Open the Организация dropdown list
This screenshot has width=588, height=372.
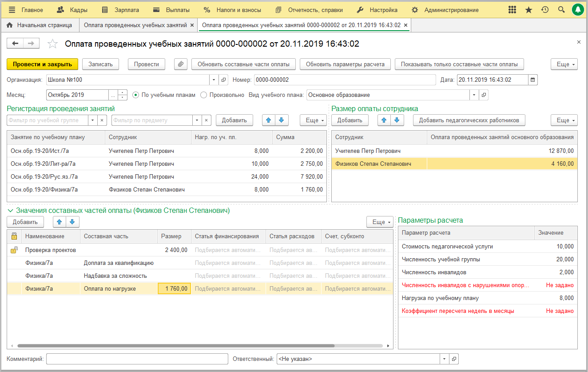pos(214,80)
